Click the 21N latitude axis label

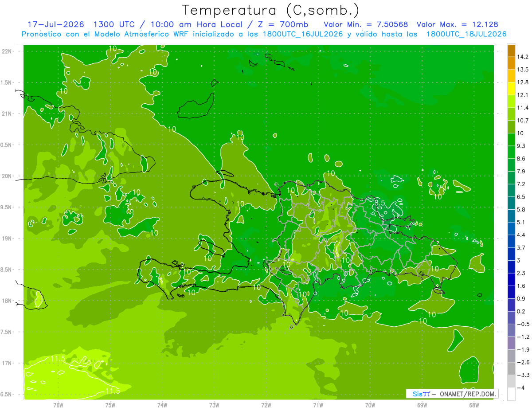point(7,114)
